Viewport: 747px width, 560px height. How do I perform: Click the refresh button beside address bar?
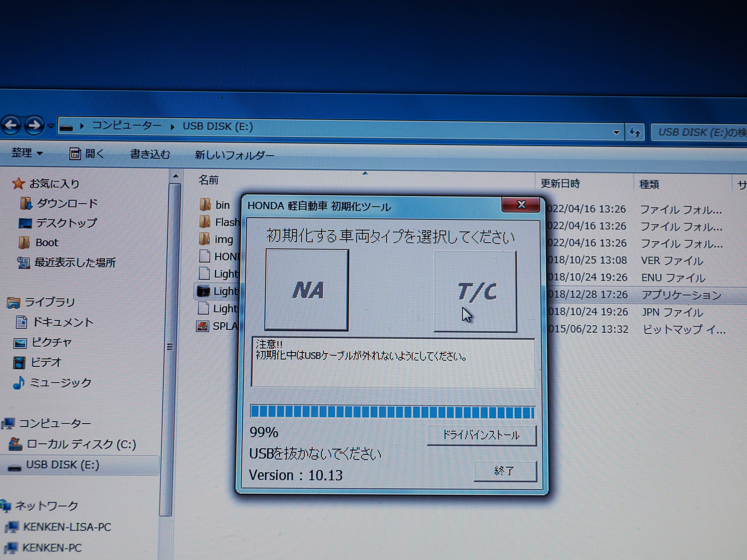tap(635, 133)
